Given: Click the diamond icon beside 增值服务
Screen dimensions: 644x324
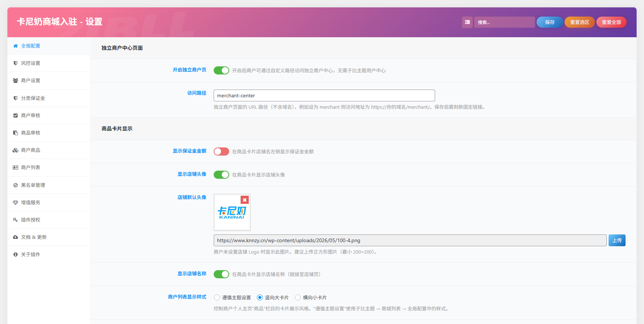Looking at the screenshot, I should [x=16, y=203].
